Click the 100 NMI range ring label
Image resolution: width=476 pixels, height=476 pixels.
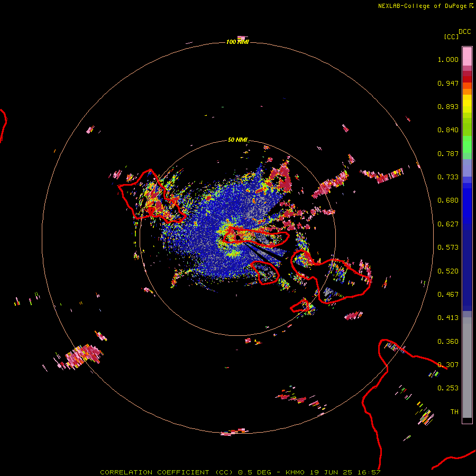tap(237, 42)
